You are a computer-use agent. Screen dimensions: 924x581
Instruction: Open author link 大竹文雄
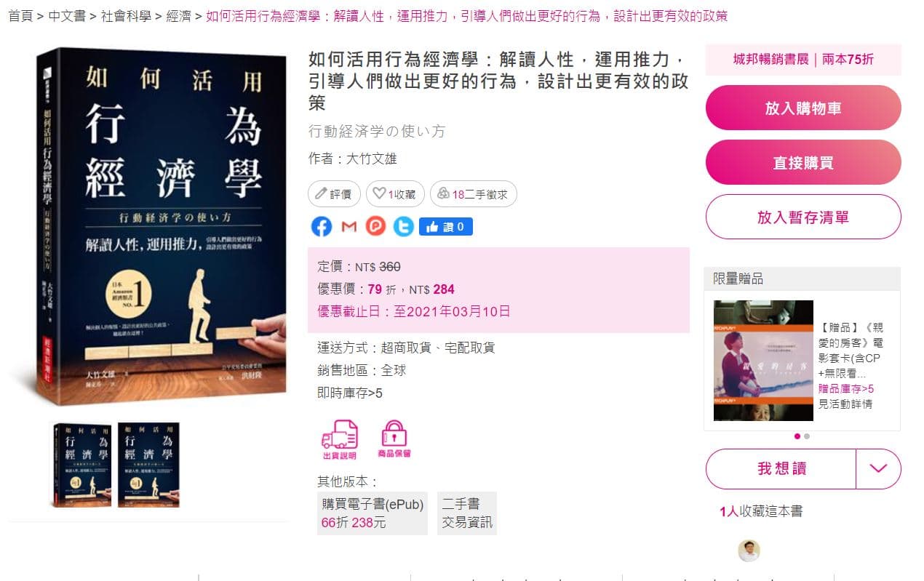tap(371, 159)
